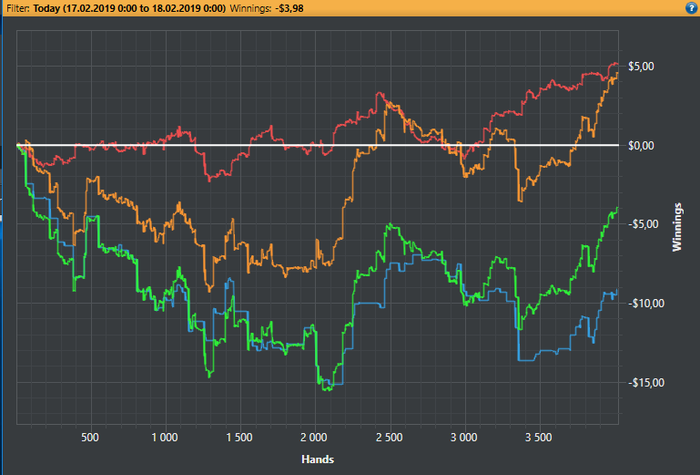This screenshot has width=700, height=475.
Task: Click the white zero baseline of the graph
Action: coord(317,145)
